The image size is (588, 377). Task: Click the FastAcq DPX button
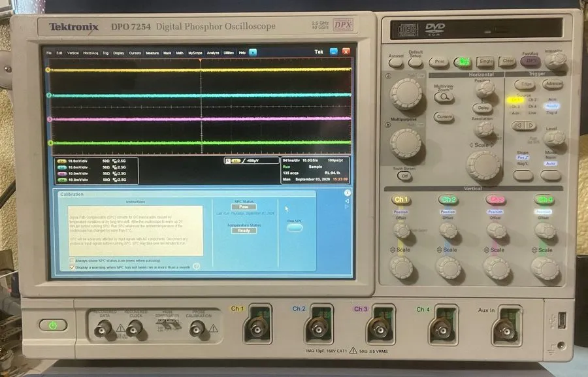531,61
